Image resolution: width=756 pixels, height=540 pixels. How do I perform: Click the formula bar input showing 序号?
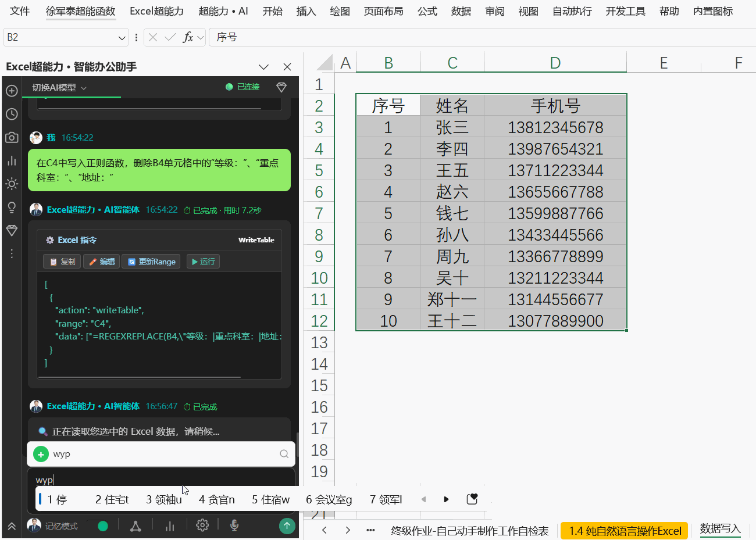click(x=482, y=37)
